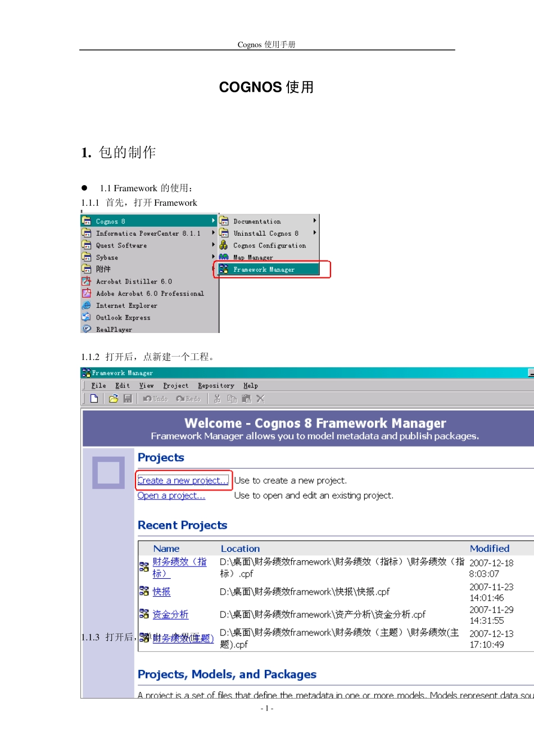Click the Quest Software folder icon

[87, 245]
